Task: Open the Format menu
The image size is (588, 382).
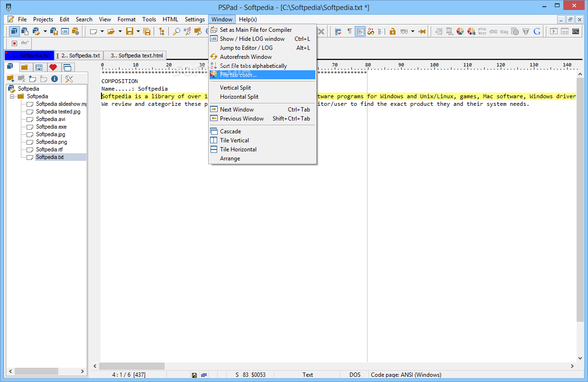Action: 127,19
